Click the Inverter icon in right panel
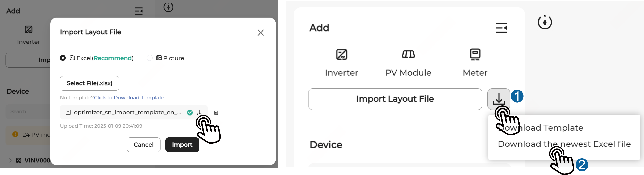The width and height of the screenshot is (644, 175). (341, 55)
